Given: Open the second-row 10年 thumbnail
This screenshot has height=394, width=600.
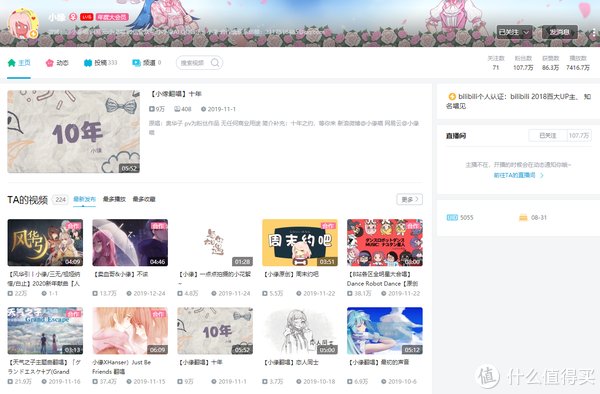Looking at the screenshot, I should (215, 331).
